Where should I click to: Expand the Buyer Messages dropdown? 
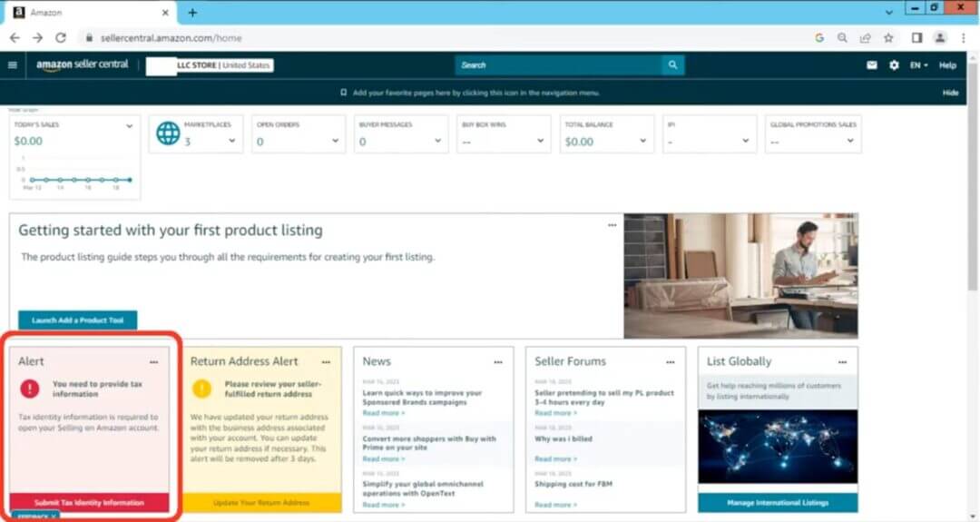coord(437,141)
